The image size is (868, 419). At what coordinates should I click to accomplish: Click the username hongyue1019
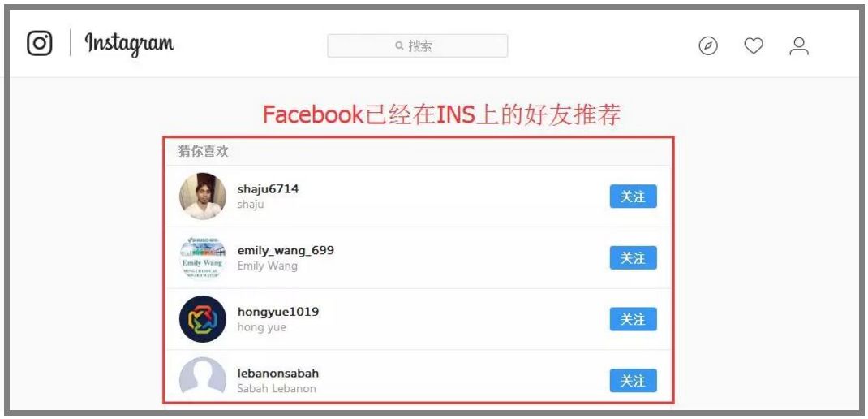click(278, 312)
